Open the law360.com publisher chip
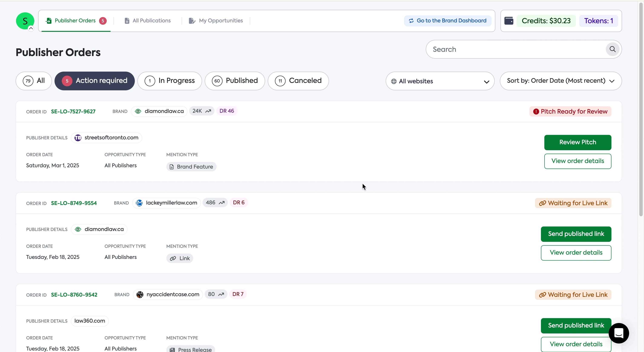Screen dimensions: 644x352 [90, 321]
